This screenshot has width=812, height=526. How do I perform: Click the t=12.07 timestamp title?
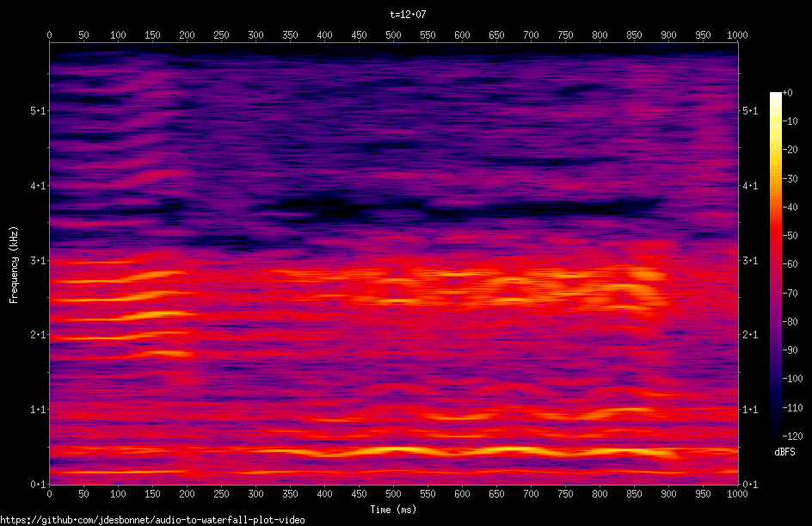pyautogui.click(x=406, y=13)
